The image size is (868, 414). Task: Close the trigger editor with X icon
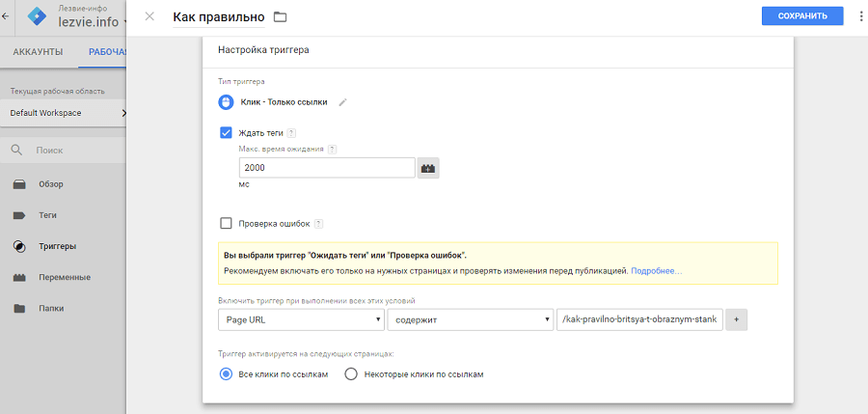(149, 16)
